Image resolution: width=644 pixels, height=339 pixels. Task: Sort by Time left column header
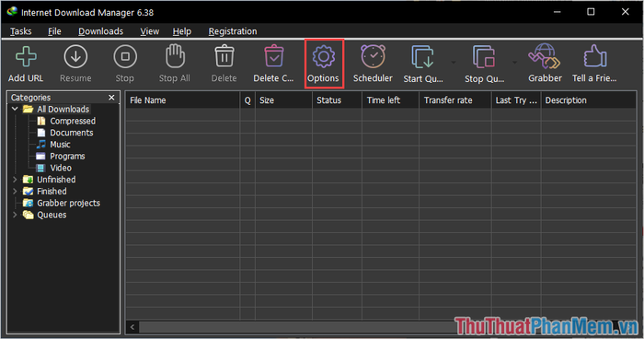pyautogui.click(x=390, y=100)
